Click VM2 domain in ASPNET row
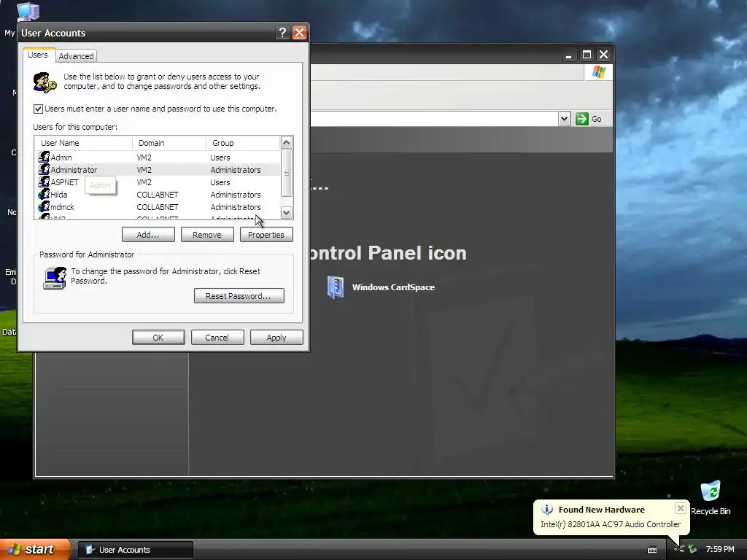The height and width of the screenshot is (560, 747). coord(144,182)
